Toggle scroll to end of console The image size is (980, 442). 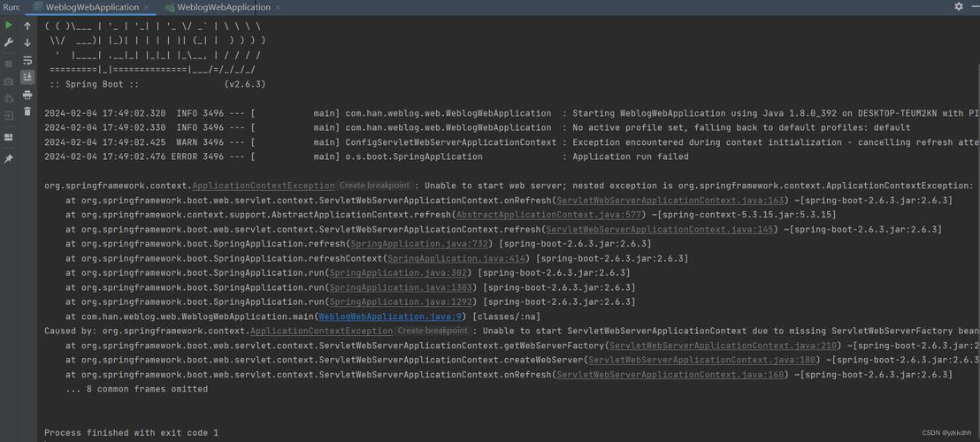point(27,77)
